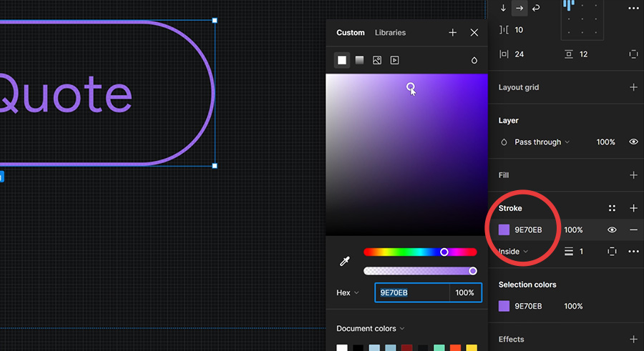Select the solid fill type icon
The width and height of the screenshot is (644, 351).
[342, 60]
